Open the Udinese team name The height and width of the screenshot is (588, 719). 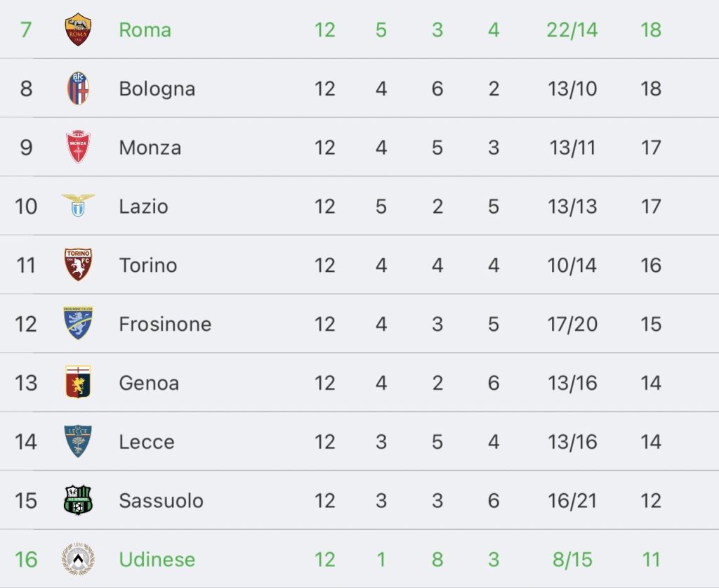tap(157, 560)
